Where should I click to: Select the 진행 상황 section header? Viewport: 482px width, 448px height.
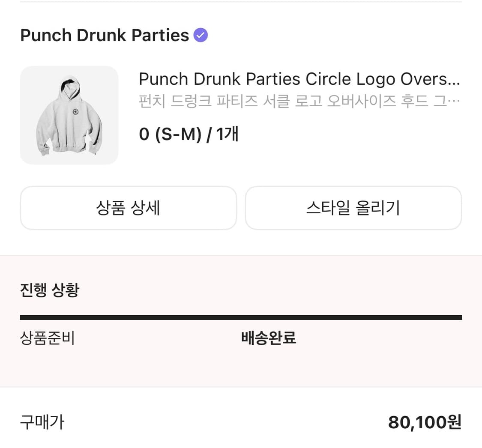[x=49, y=290]
